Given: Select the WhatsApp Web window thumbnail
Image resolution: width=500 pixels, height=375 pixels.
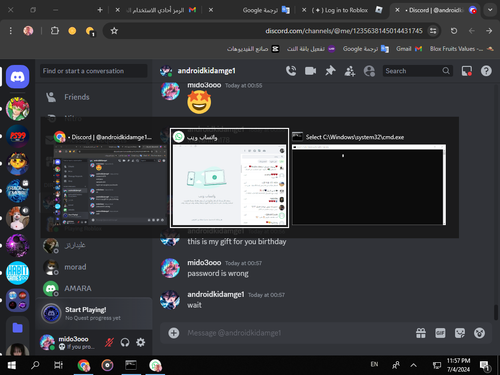Looking at the screenshot, I should click(x=229, y=178).
